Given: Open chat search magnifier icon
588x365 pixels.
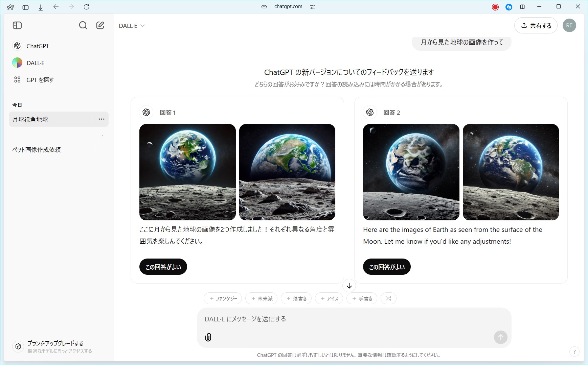Looking at the screenshot, I should [83, 25].
